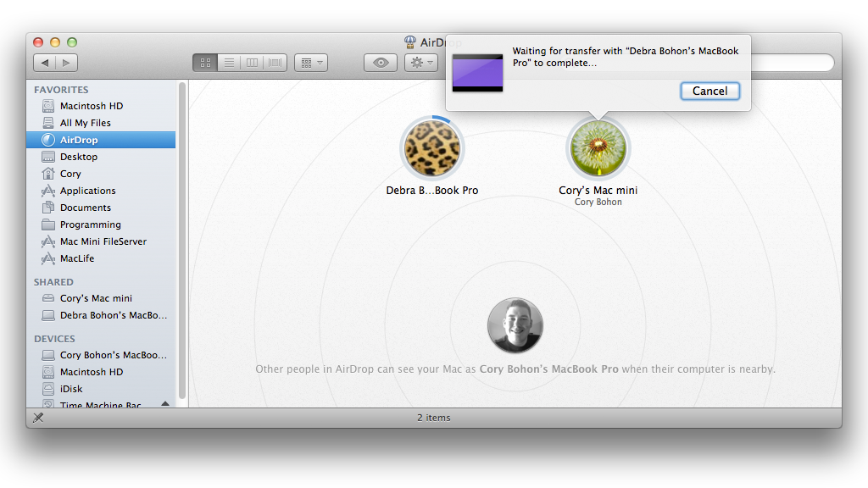Image resolution: width=868 pixels, height=488 pixels.
Task: Click the green zoom window button
Action: (72, 42)
